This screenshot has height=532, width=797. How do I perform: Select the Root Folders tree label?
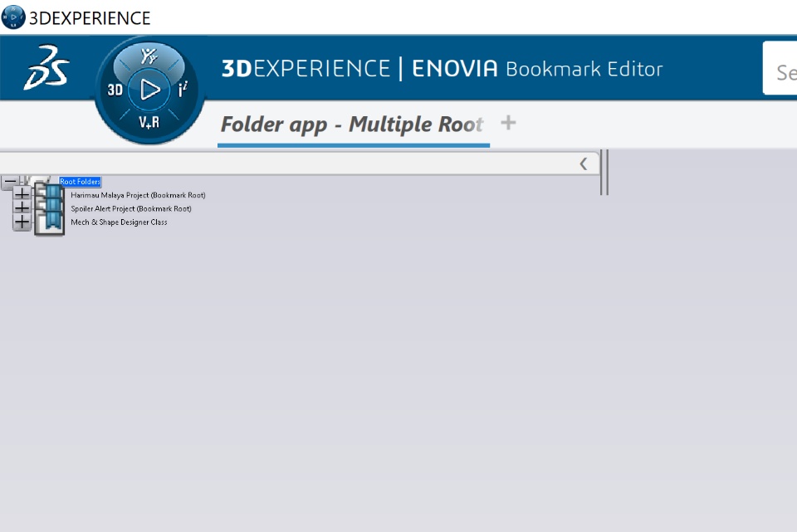click(x=81, y=182)
